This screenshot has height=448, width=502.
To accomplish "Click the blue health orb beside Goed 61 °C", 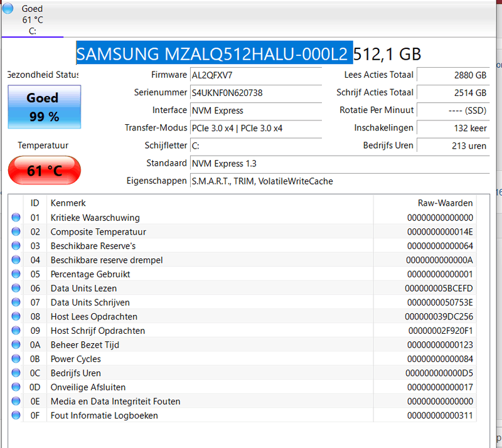I will [8, 8].
